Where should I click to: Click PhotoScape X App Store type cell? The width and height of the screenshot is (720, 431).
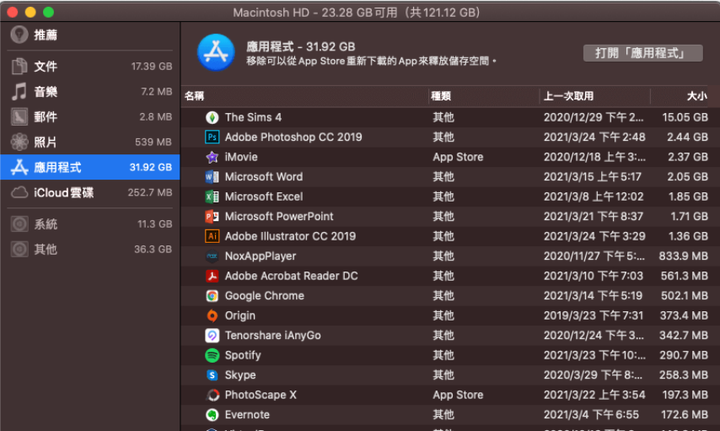point(458,395)
